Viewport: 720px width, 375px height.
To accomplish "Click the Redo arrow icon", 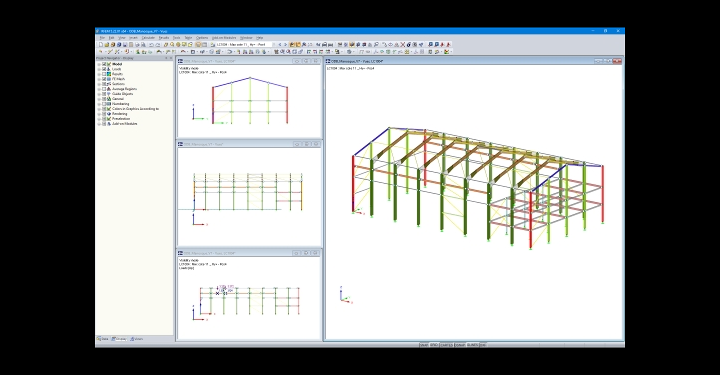I will coord(158,45).
